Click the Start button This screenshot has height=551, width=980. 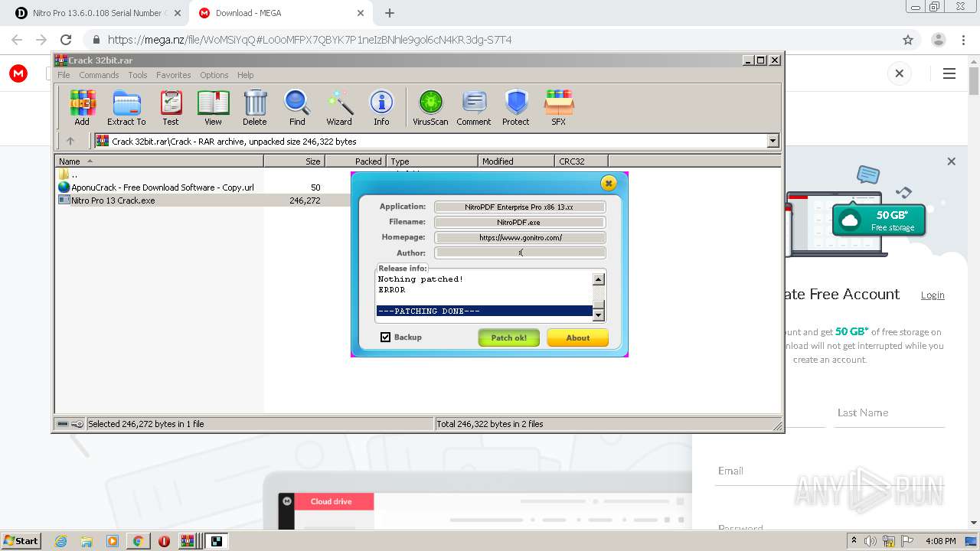(21, 541)
